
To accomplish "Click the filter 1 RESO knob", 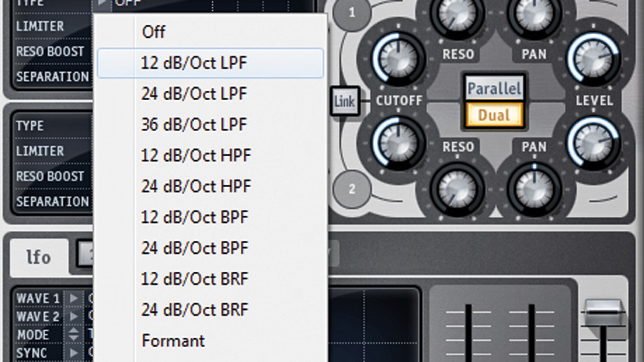I will point(457,15).
